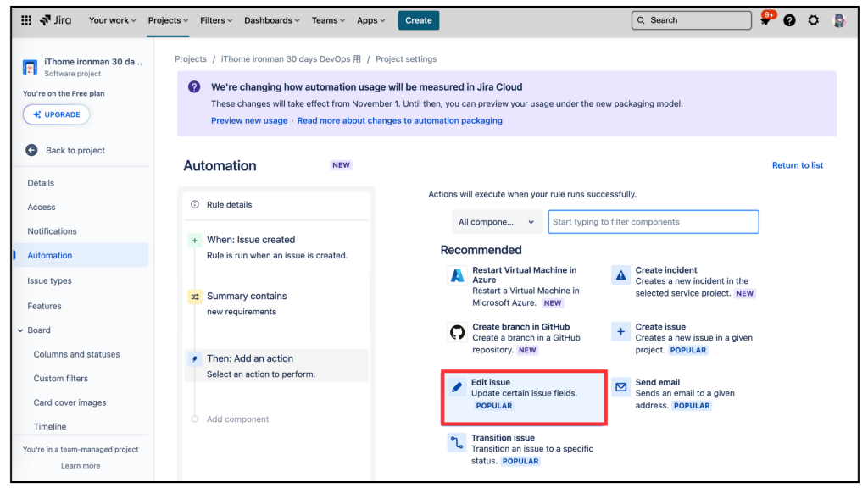The width and height of the screenshot is (868, 488).
Task: Open the user profile avatar
Action: (838, 20)
